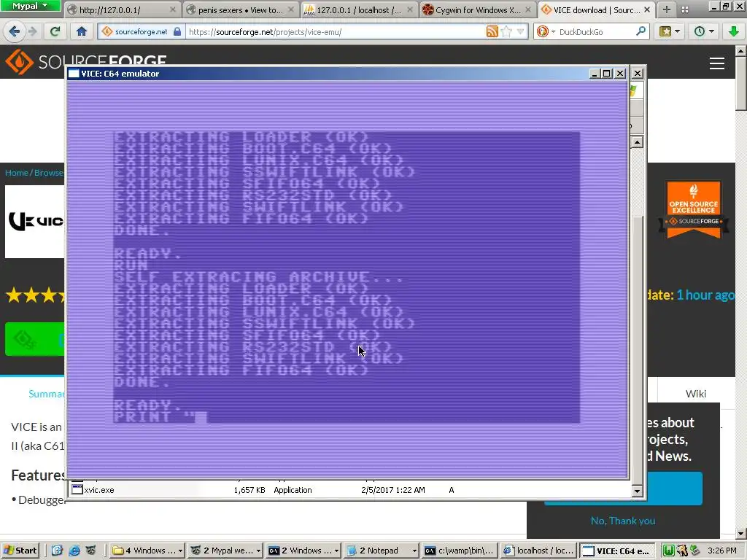Open the downloads green arrow button

[x=734, y=32]
